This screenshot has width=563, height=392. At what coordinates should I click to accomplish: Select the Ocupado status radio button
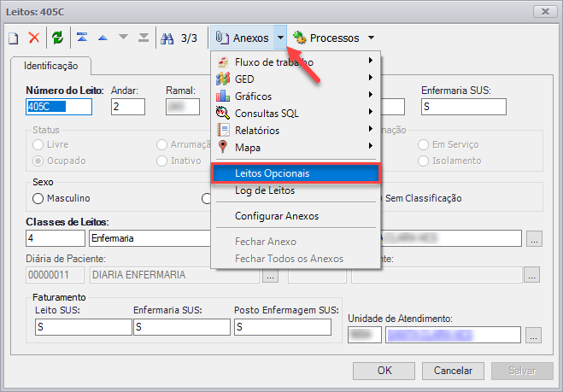click(x=38, y=161)
